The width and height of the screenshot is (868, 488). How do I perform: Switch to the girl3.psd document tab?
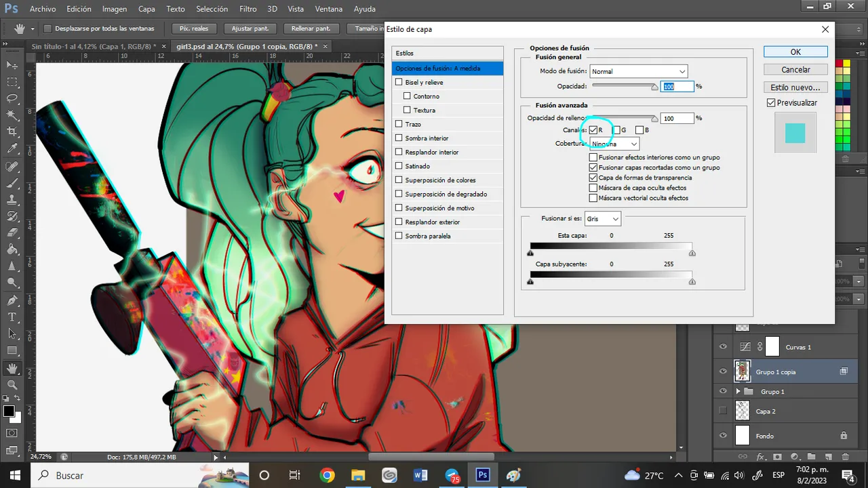coord(246,46)
